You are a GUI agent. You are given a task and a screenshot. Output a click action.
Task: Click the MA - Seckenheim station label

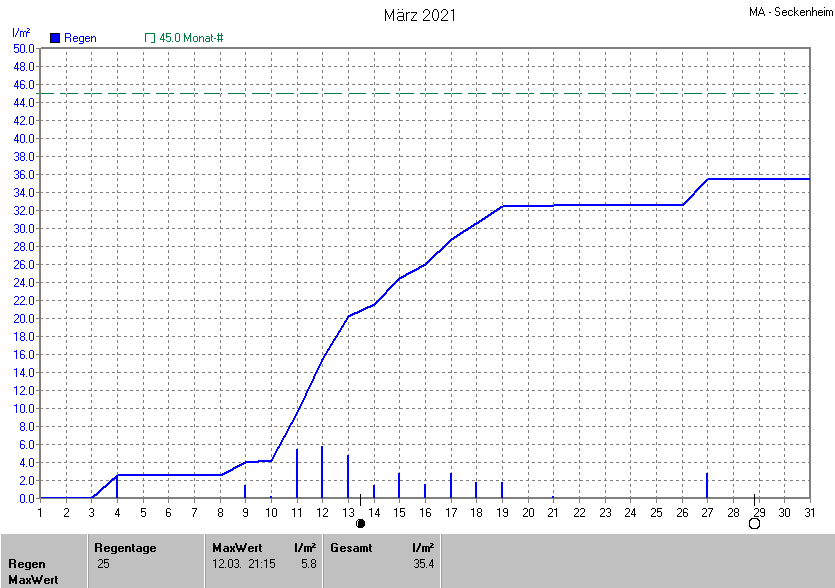(x=788, y=13)
